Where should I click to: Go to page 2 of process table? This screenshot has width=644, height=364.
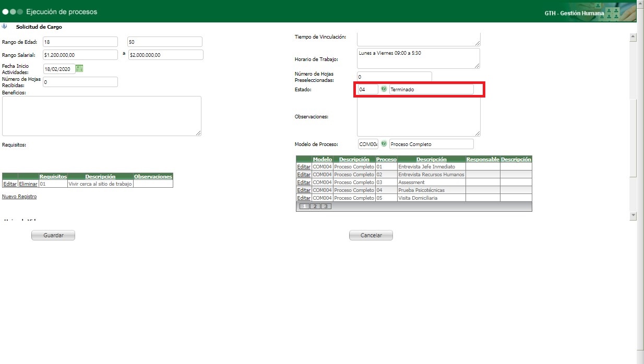click(315, 207)
